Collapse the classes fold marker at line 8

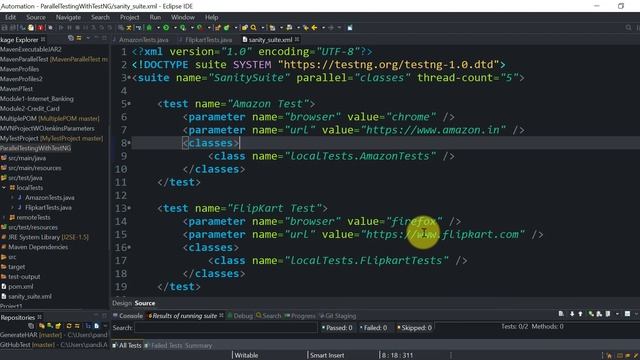[x=129, y=143]
